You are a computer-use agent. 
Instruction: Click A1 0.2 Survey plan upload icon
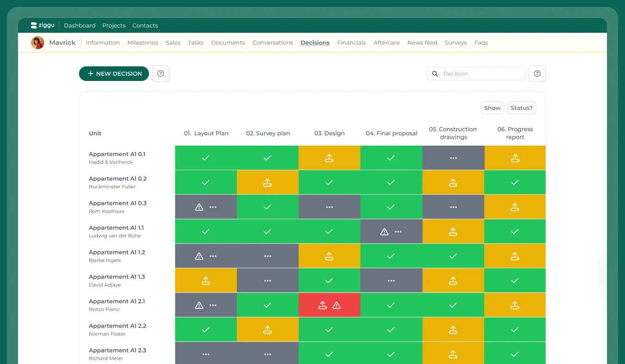[x=267, y=182]
